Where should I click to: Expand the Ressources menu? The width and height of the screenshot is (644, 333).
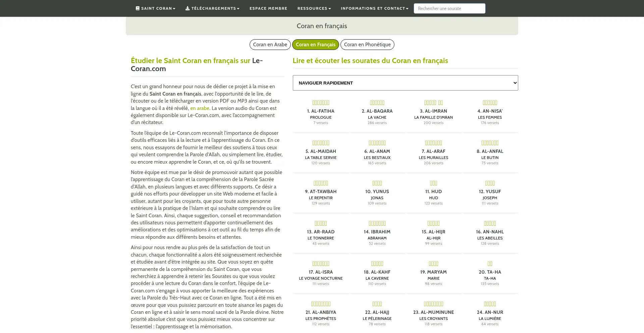(x=314, y=8)
